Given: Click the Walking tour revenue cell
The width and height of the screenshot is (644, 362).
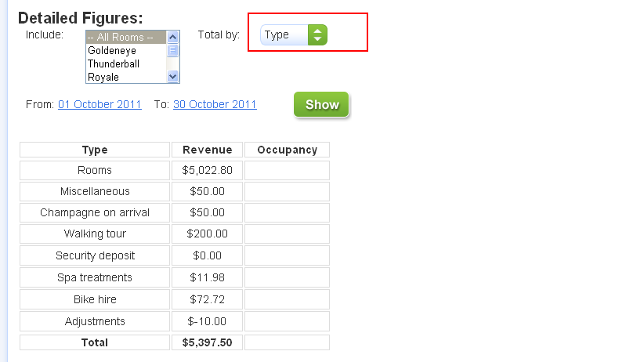Looking at the screenshot, I should [208, 233].
